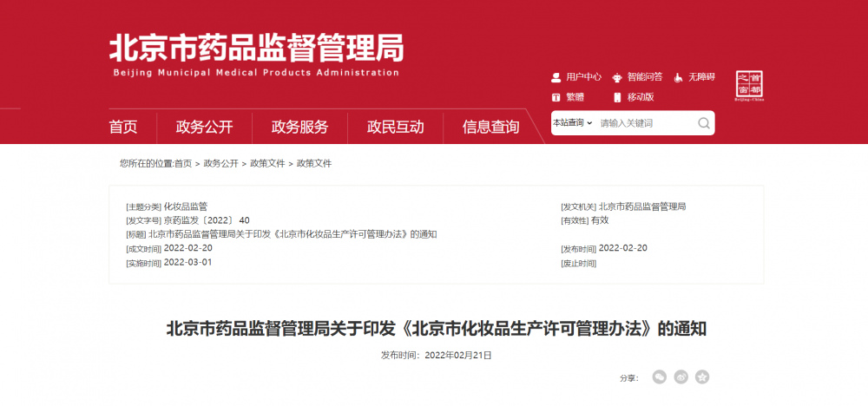
Task: Share via the Weibo icon
Action: point(681,377)
